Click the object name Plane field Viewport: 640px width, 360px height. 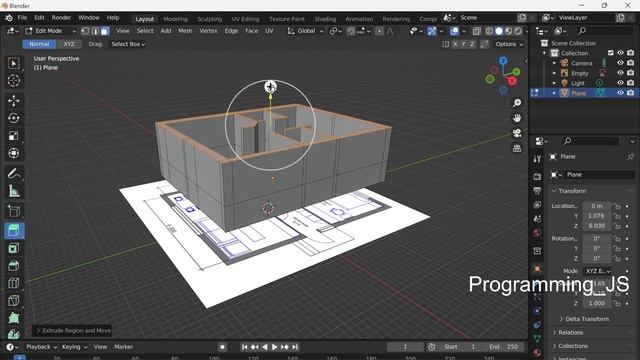(599, 175)
